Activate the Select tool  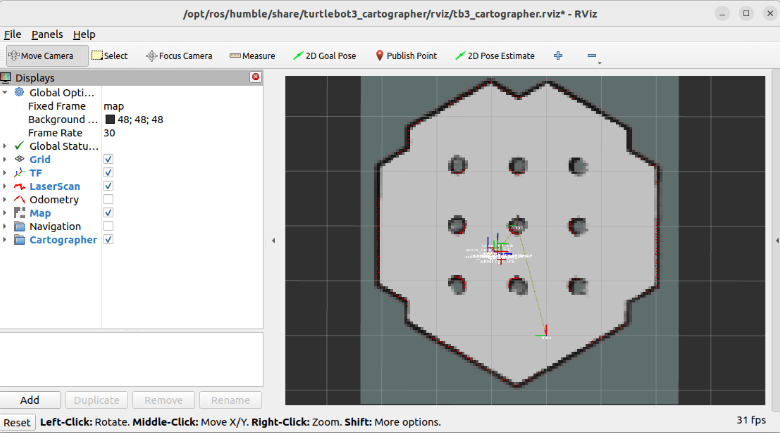[x=109, y=56]
